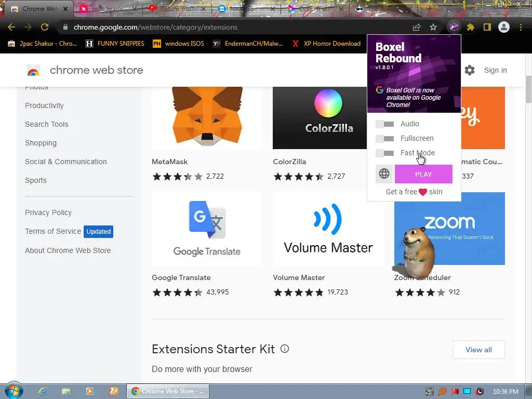Click the share page icon in address bar
532x399 pixels.
417,27
